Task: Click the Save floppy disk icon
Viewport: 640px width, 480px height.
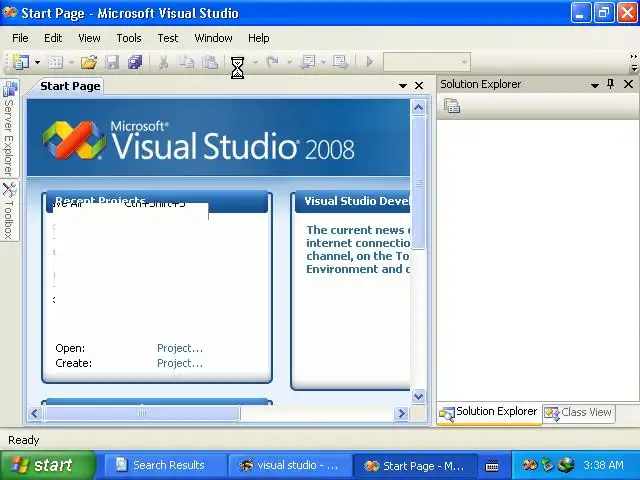Action: pyautogui.click(x=112, y=62)
